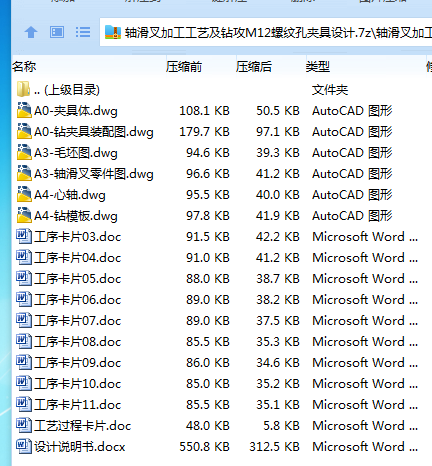Click the 97.1 KB compressed size value

278,132
